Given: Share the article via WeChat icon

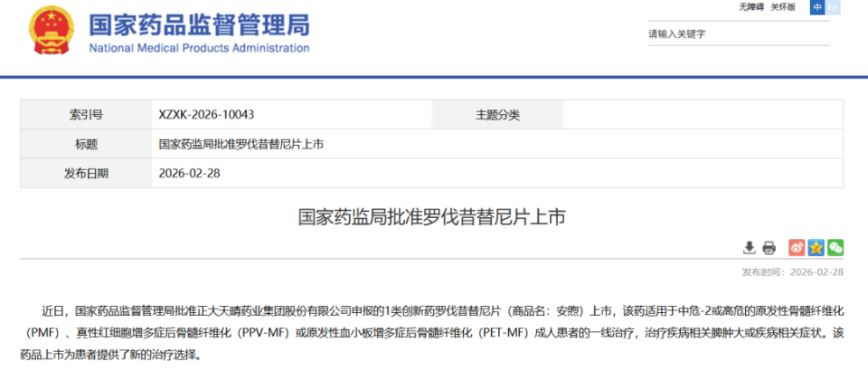Looking at the screenshot, I should click(835, 247).
